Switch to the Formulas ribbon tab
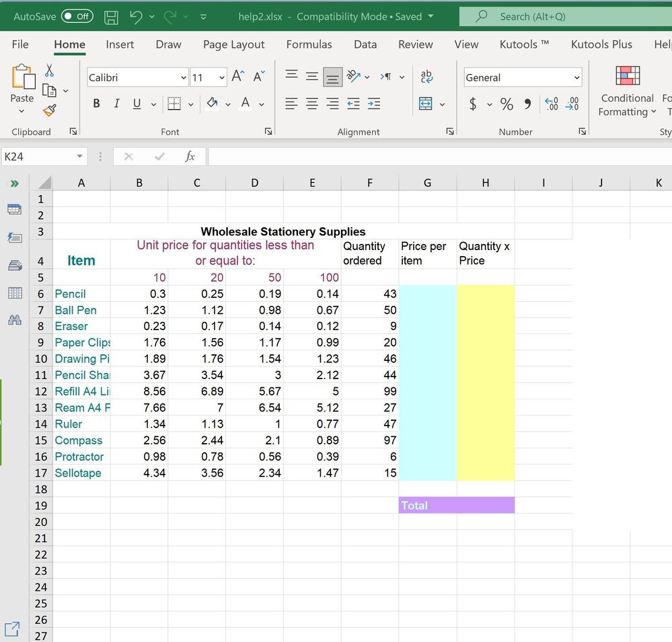The width and height of the screenshot is (672, 642). coord(309,44)
